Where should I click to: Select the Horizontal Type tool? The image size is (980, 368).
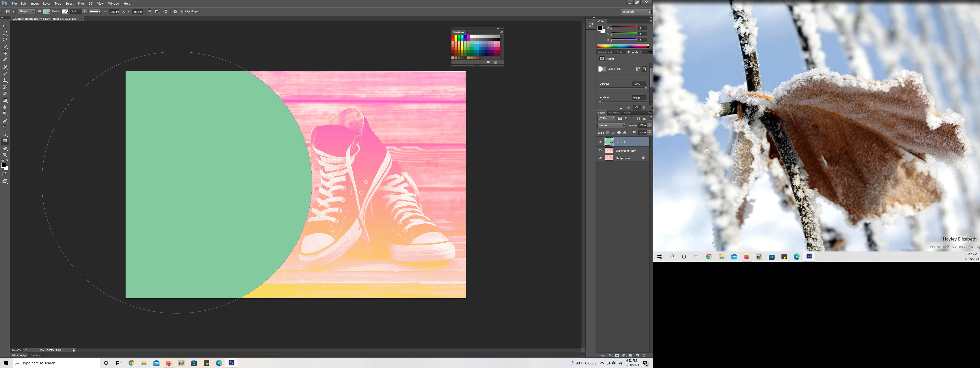click(5, 128)
